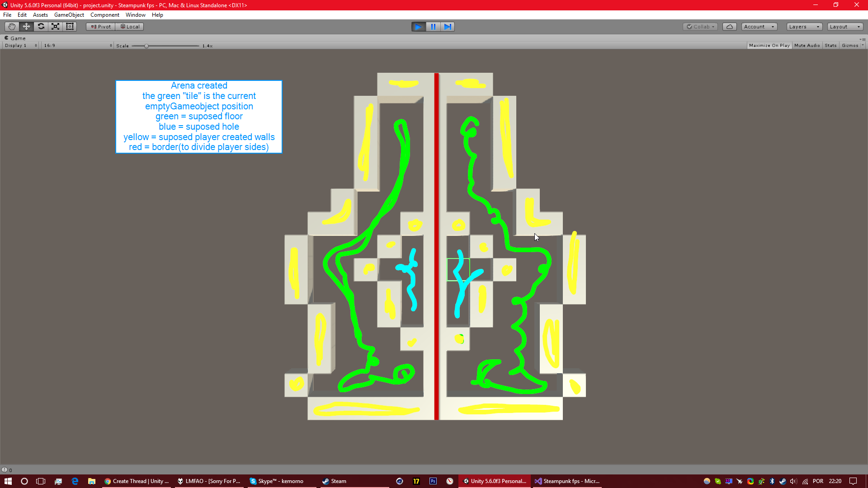Enable Stats overlay
Image resolution: width=868 pixels, height=488 pixels.
[830, 45]
